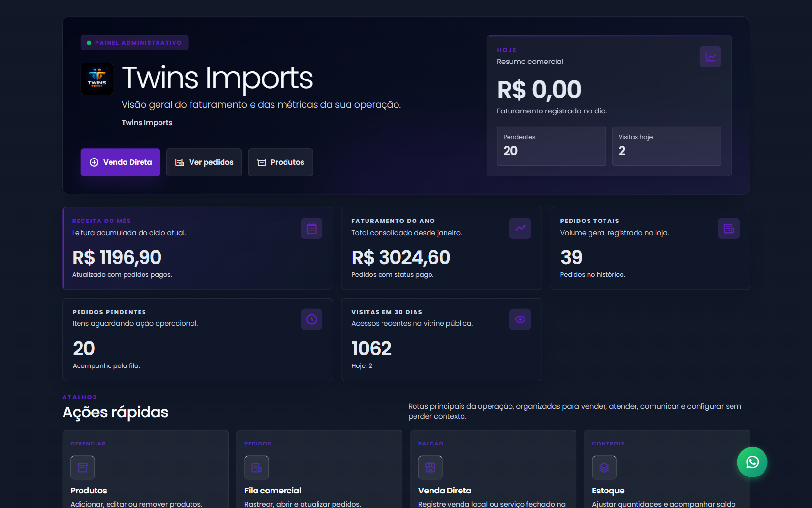Click the layers icon in Controle card
Image resolution: width=812 pixels, height=508 pixels.
click(604, 468)
